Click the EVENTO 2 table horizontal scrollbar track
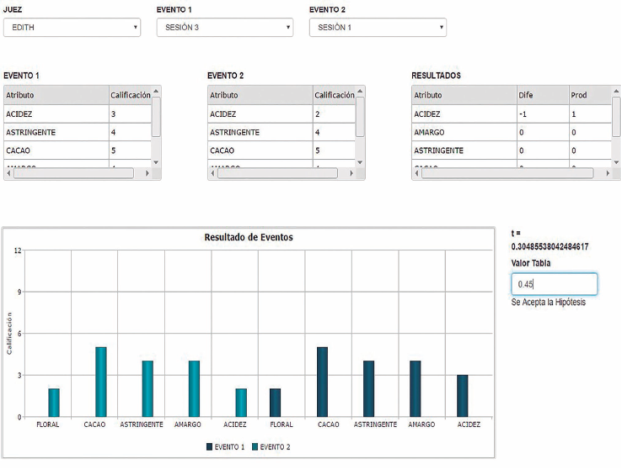 pos(280,173)
